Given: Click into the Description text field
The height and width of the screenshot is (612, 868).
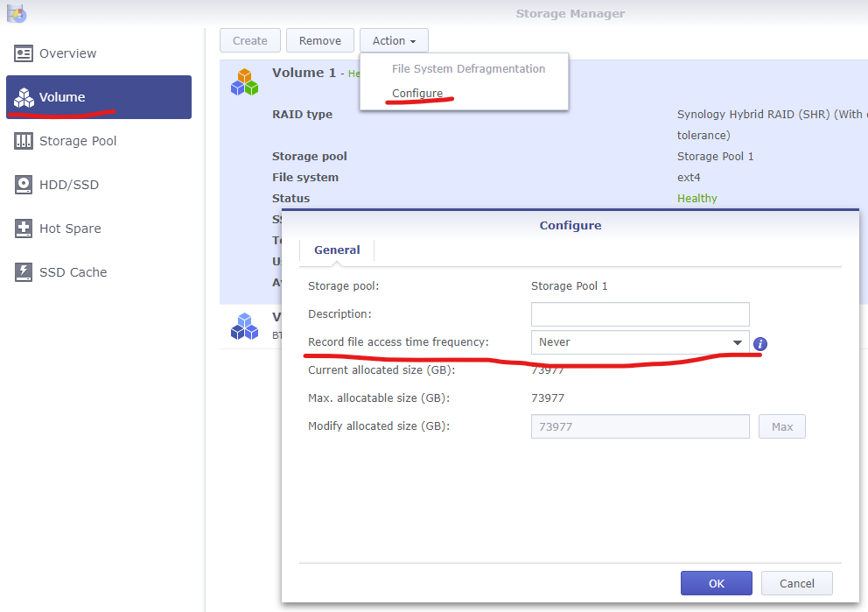Looking at the screenshot, I should point(640,314).
